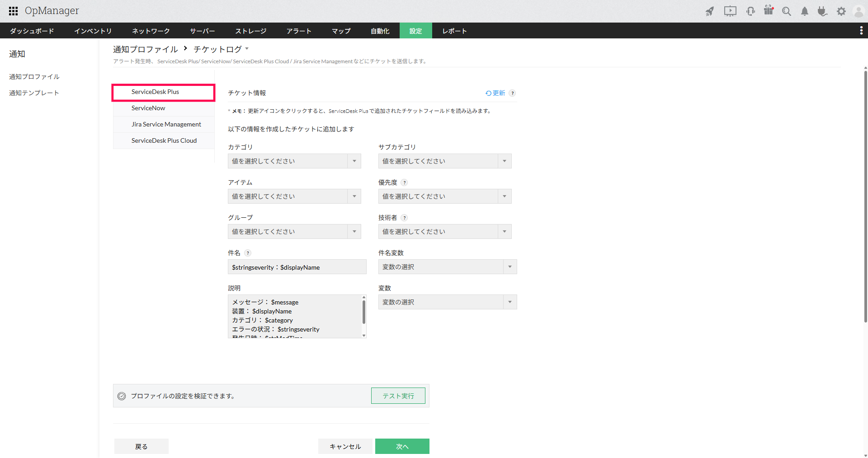Click the キャンセル button

click(x=345, y=446)
